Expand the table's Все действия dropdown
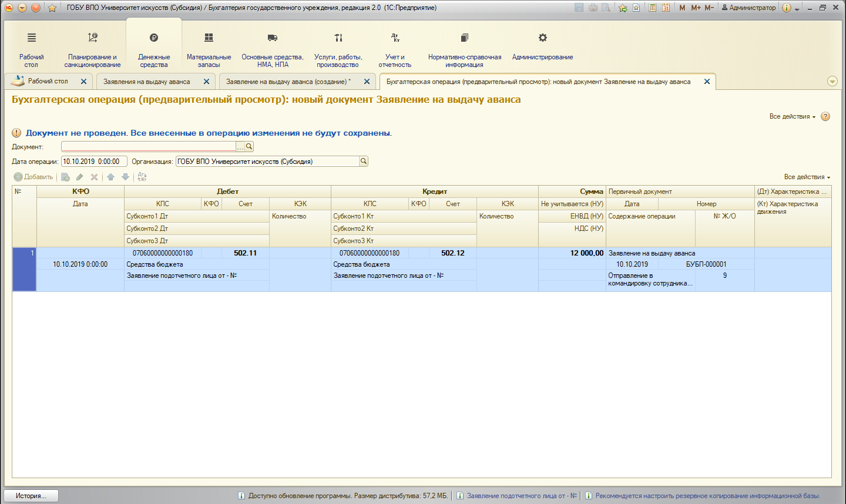 coord(807,177)
